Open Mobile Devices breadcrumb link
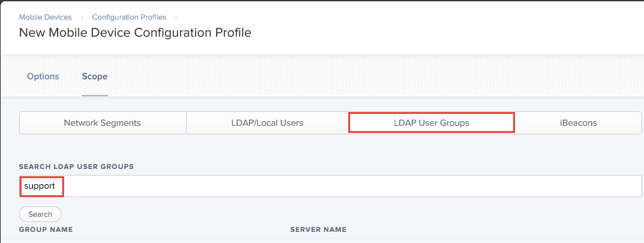This screenshot has height=243, width=644. pos(45,17)
